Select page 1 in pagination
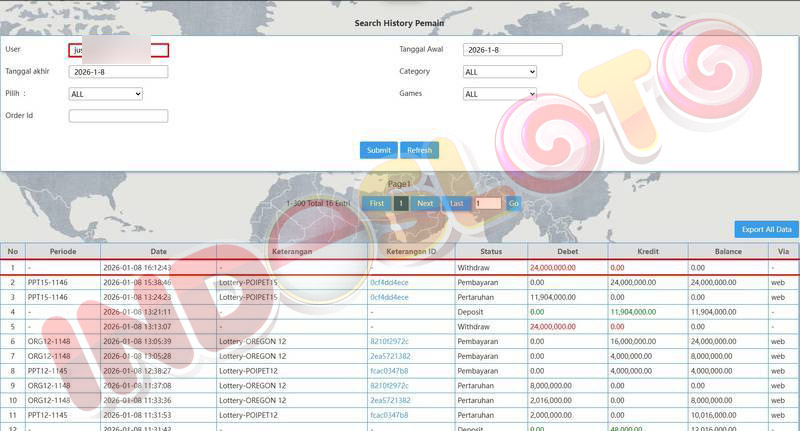800x431 pixels. click(x=400, y=203)
